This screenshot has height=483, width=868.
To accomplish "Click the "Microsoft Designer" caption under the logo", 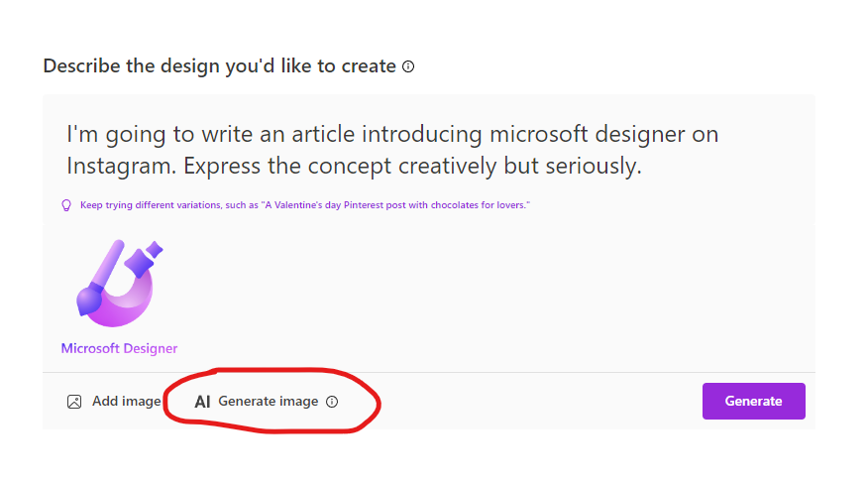I will click(x=119, y=348).
